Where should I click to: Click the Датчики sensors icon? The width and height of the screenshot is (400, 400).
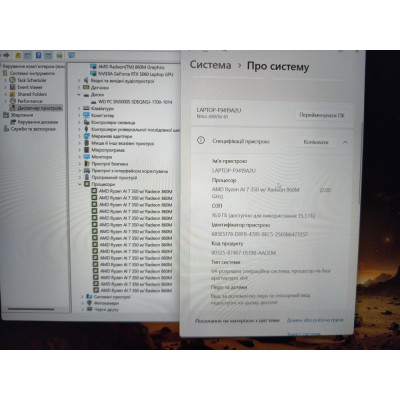[86, 88]
